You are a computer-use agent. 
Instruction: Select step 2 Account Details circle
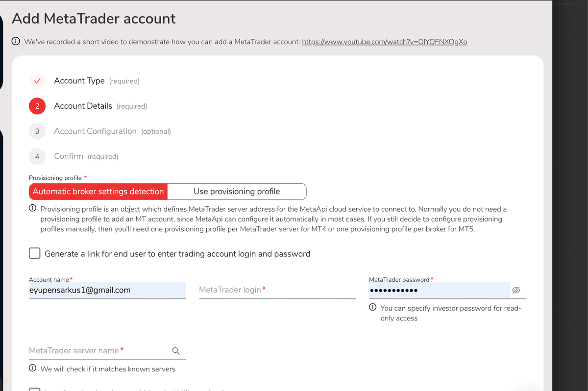tap(37, 106)
